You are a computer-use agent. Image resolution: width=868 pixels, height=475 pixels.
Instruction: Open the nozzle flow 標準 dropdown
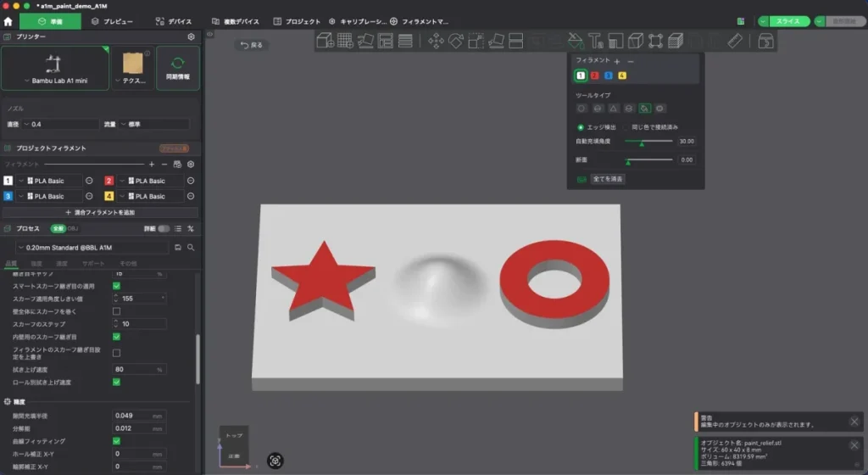(154, 124)
